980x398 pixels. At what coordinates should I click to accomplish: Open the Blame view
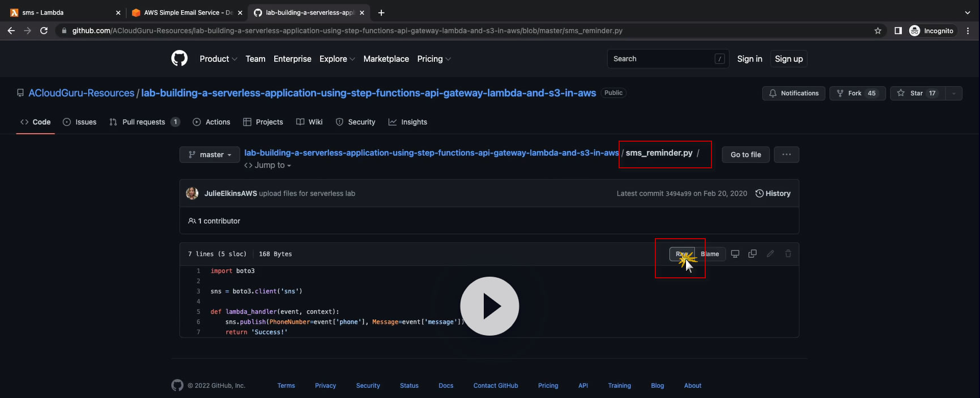(x=710, y=254)
